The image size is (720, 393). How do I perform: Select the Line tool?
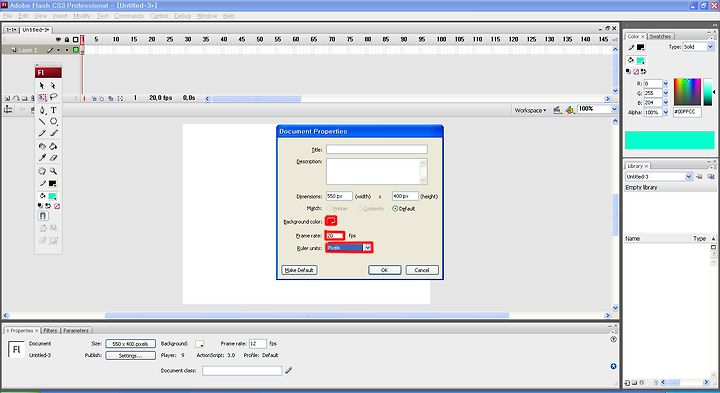point(42,121)
